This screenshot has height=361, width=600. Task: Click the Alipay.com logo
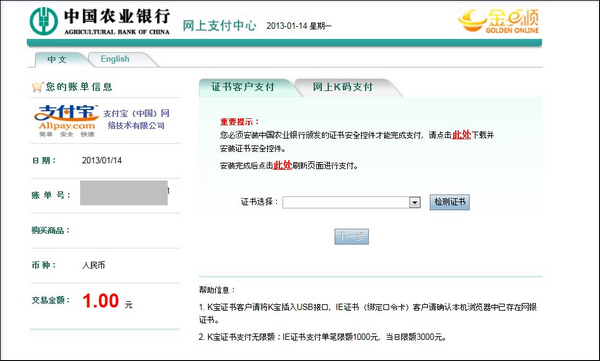coord(66,121)
